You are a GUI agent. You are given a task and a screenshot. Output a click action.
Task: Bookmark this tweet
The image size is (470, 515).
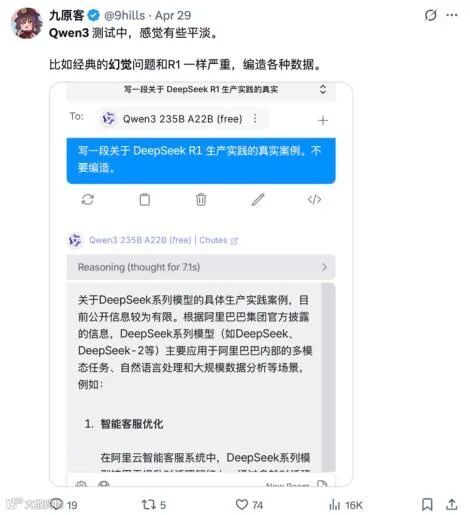click(x=427, y=504)
